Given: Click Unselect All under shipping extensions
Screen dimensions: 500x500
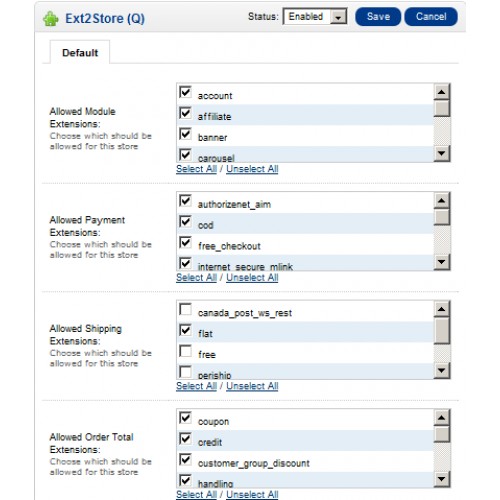Looking at the screenshot, I should [x=252, y=386].
